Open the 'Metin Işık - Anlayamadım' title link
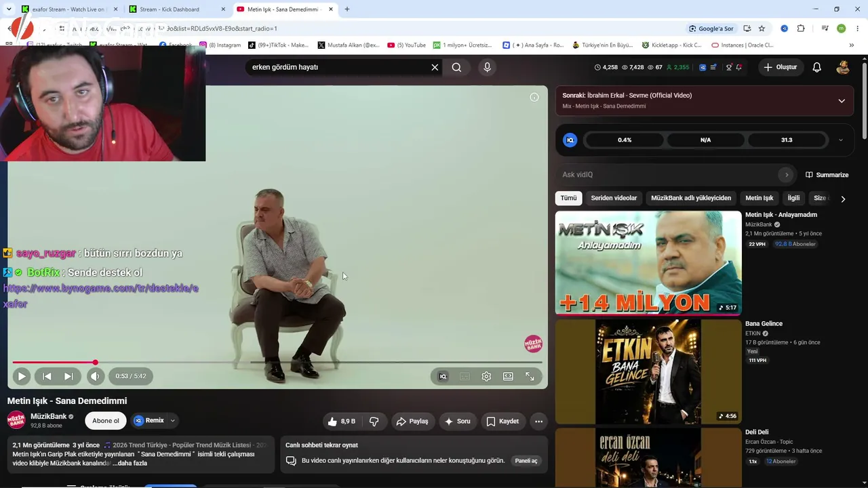Screen dimensions: 868x488 coord(781,215)
